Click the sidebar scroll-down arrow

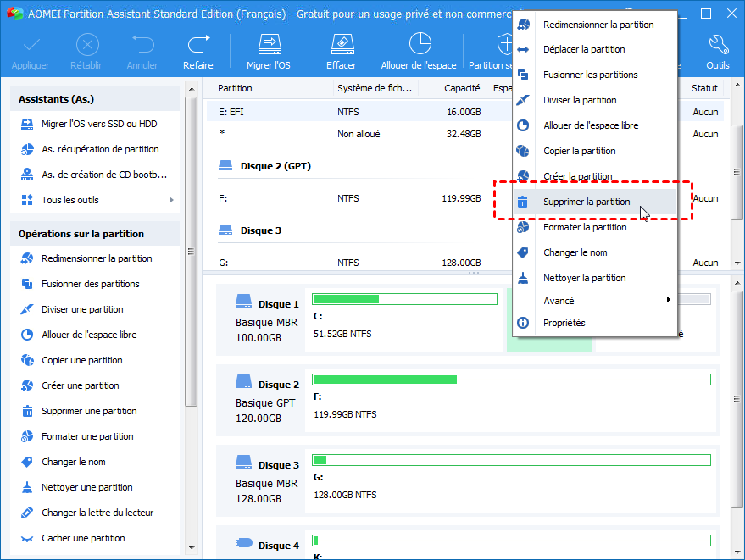click(x=192, y=547)
